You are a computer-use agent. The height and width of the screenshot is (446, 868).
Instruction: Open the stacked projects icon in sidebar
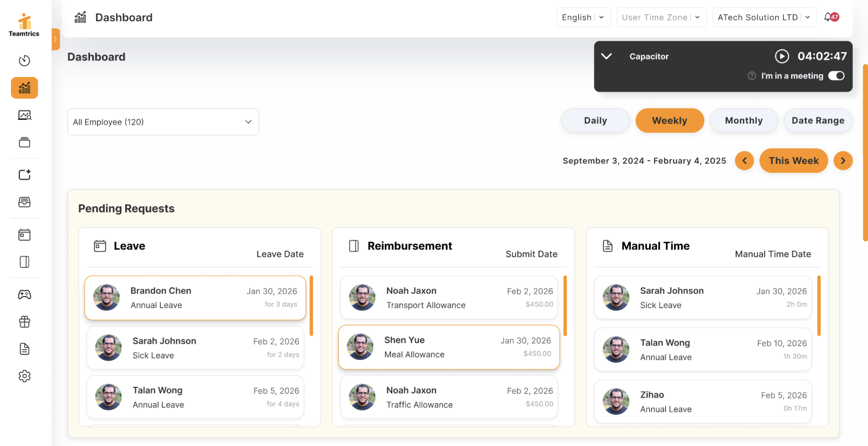[24, 142]
